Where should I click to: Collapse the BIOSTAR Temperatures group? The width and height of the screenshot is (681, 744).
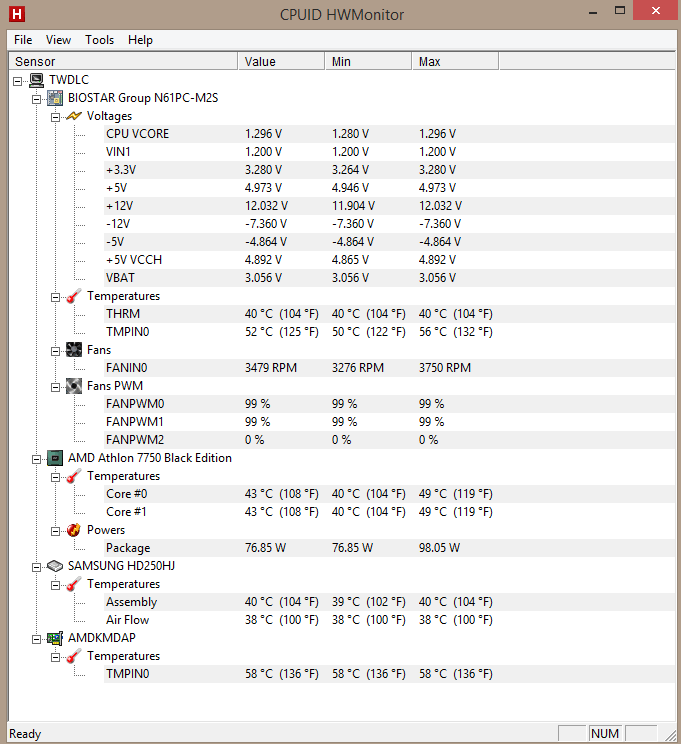[56, 298]
